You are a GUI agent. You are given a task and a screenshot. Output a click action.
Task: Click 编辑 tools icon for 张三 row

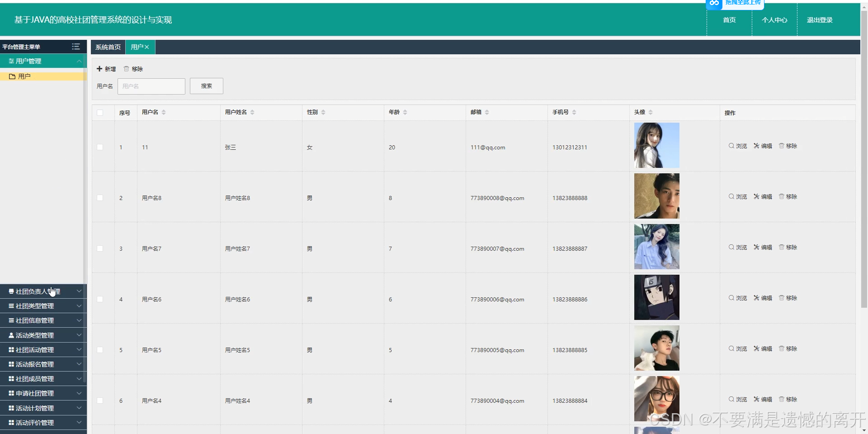756,146
